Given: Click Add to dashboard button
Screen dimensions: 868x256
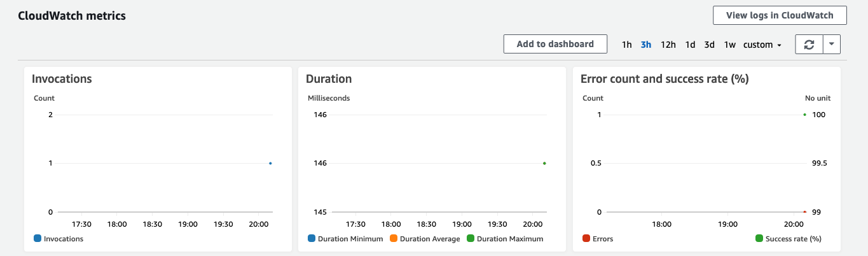Looking at the screenshot, I should click(555, 44).
